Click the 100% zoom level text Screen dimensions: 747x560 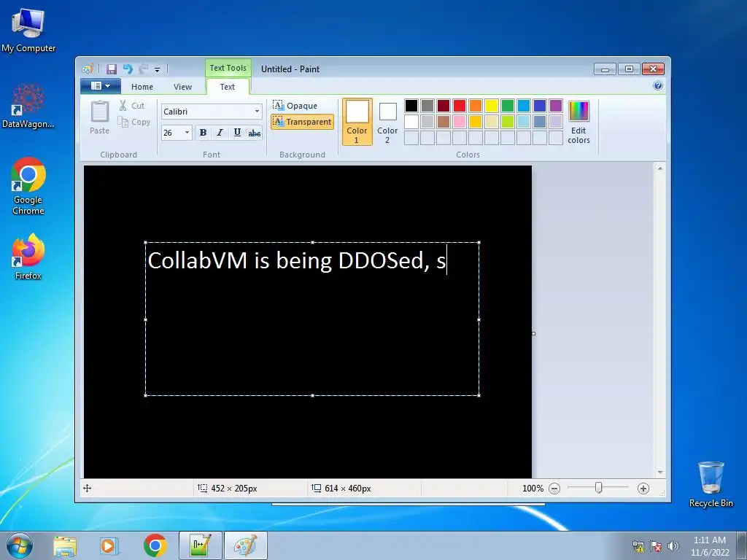pos(533,489)
